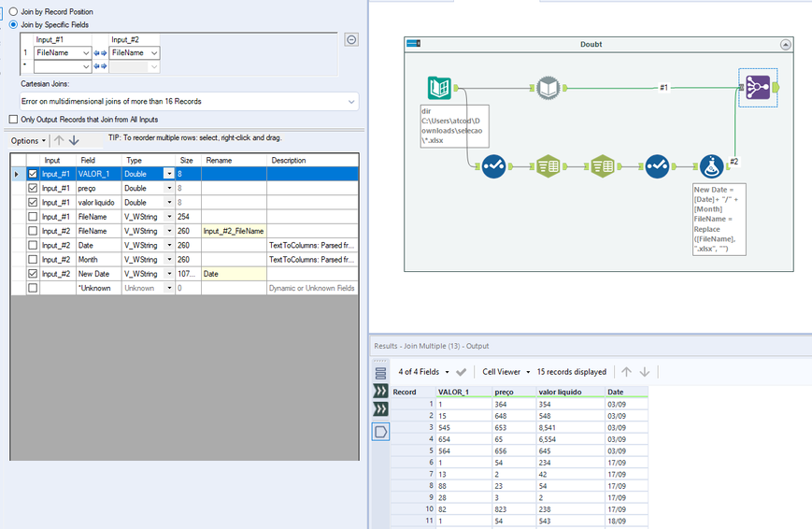Select the first Text To Columns tool
This screenshot has height=529, width=812.
[547, 167]
